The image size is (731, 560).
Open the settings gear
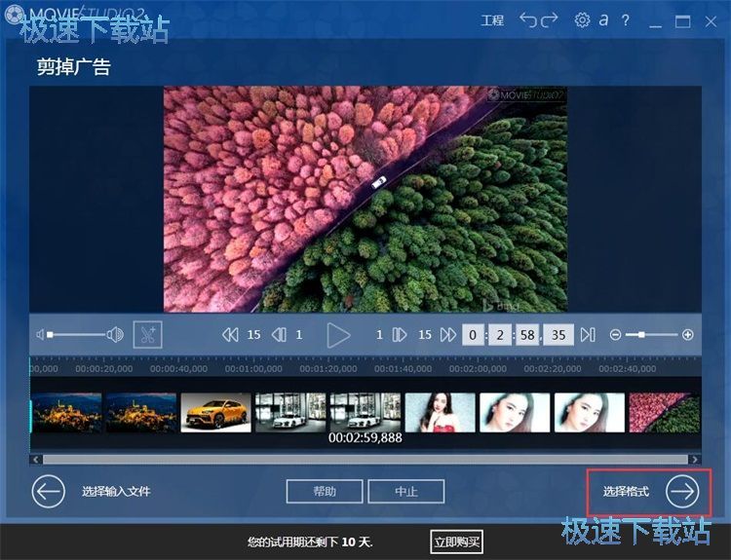pos(582,20)
